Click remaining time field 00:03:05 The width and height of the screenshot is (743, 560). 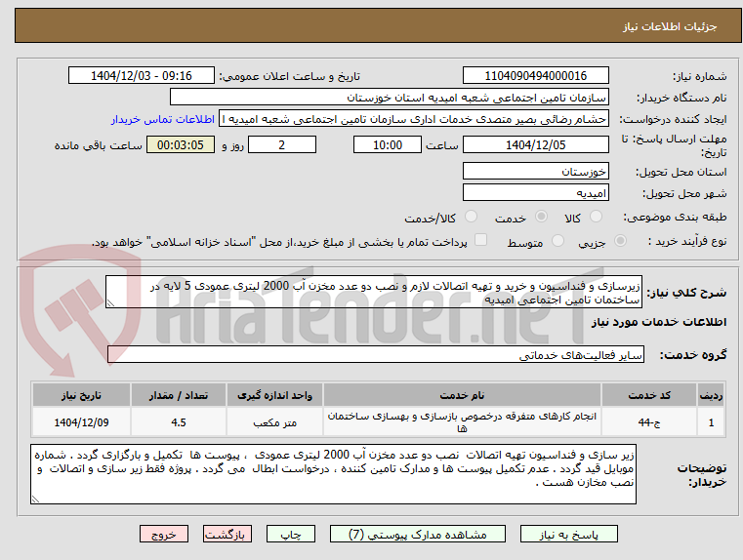click(181, 144)
